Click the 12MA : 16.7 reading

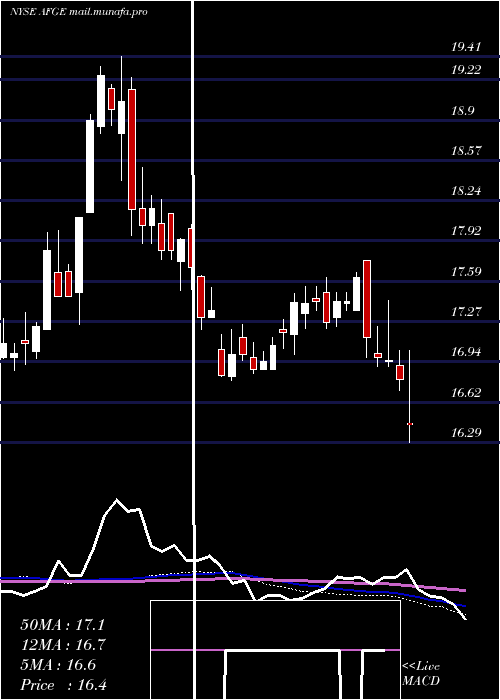(62, 645)
